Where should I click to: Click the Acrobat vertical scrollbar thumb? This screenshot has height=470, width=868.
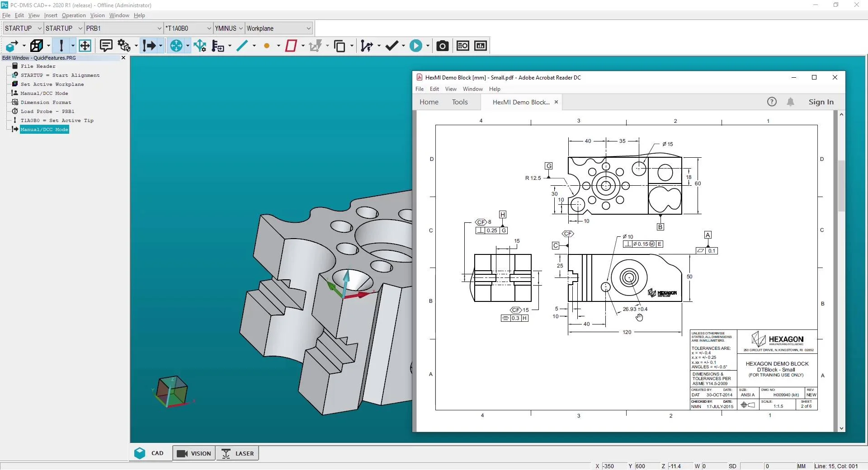[x=841, y=185]
